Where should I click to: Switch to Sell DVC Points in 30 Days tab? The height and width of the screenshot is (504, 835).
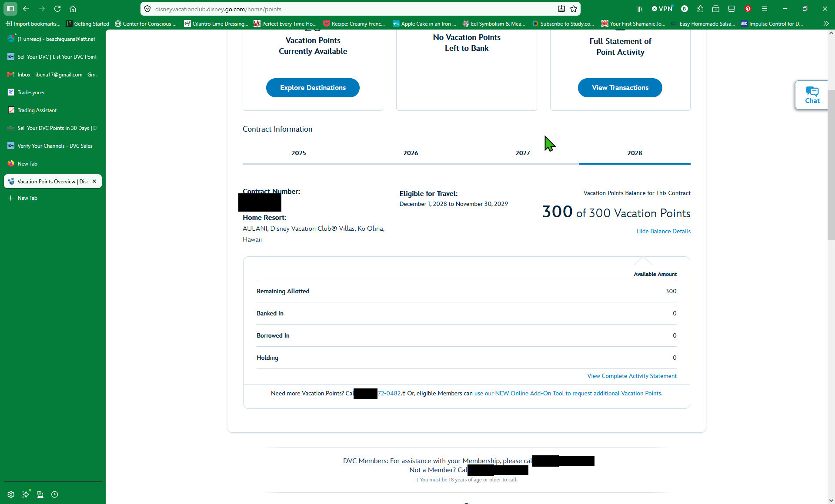(53, 128)
